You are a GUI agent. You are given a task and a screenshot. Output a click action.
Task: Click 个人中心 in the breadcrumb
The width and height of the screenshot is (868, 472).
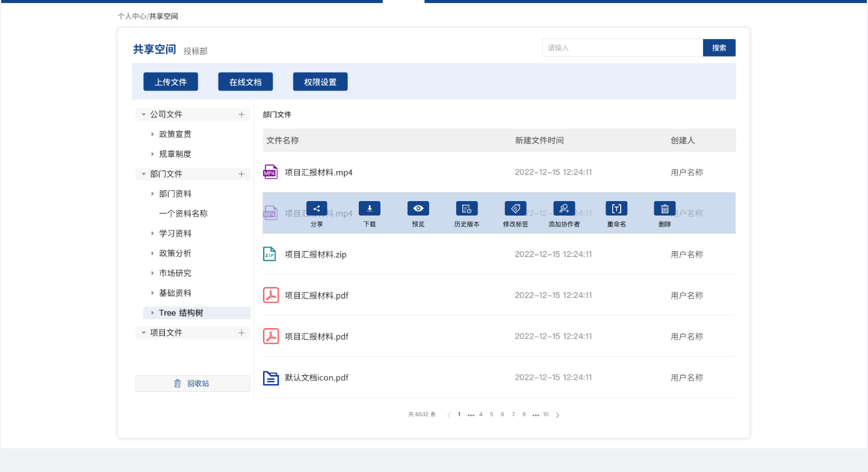pyautogui.click(x=132, y=16)
